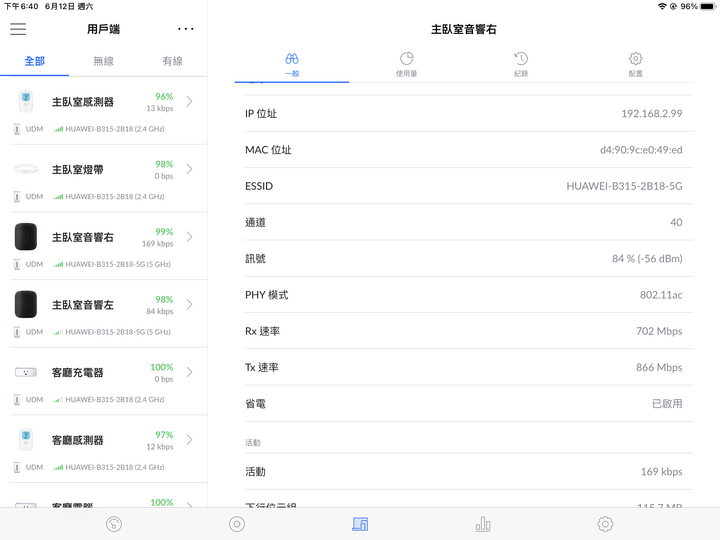Open the 使用量 pie chart tab
Viewport: 720px width, 540px height.
(406, 65)
